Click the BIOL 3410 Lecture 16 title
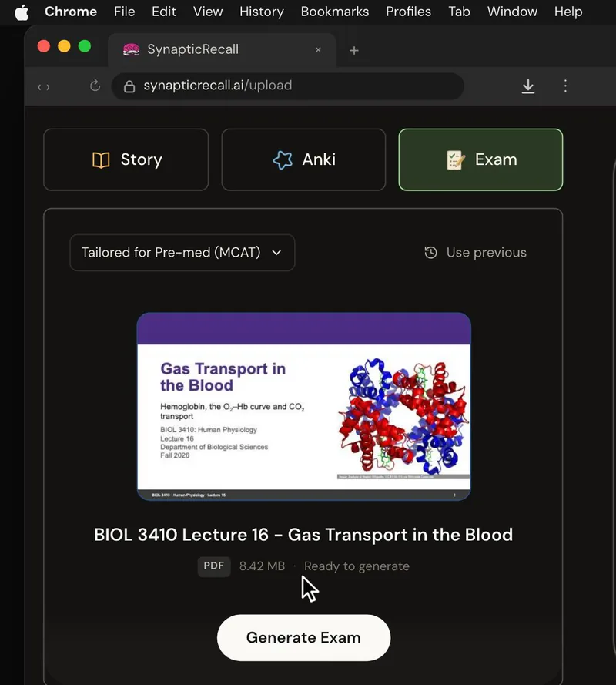Image resolution: width=616 pixels, height=685 pixels. (303, 535)
